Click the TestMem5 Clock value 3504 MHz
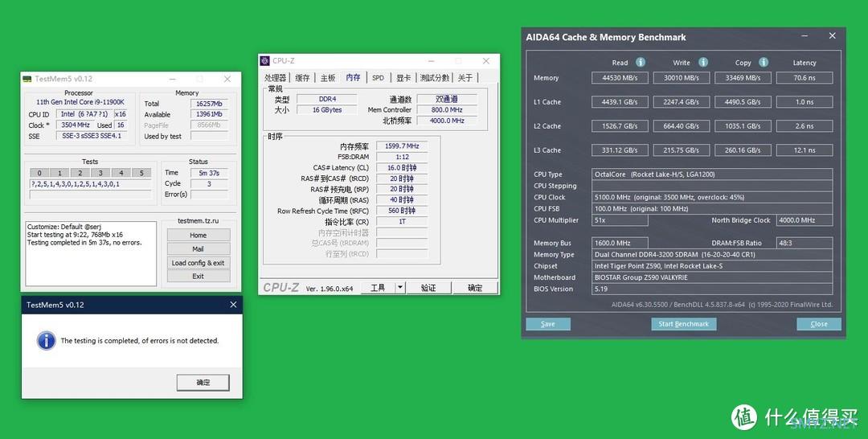 [76, 125]
